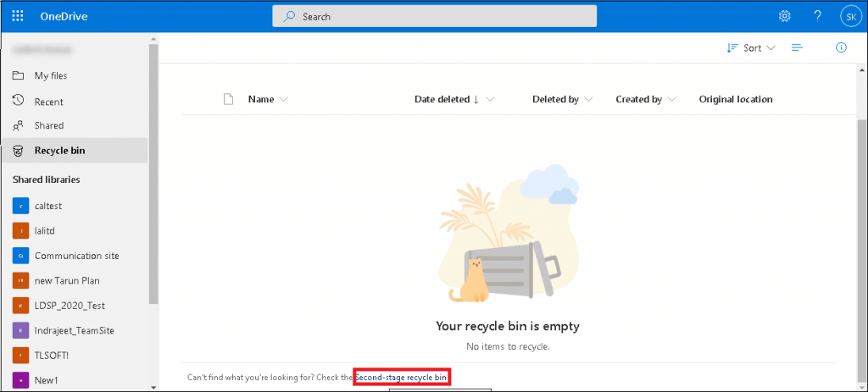Image resolution: width=868 pixels, height=392 pixels.
Task: Click 'Your recycle bin is empty' text
Action: click(508, 326)
